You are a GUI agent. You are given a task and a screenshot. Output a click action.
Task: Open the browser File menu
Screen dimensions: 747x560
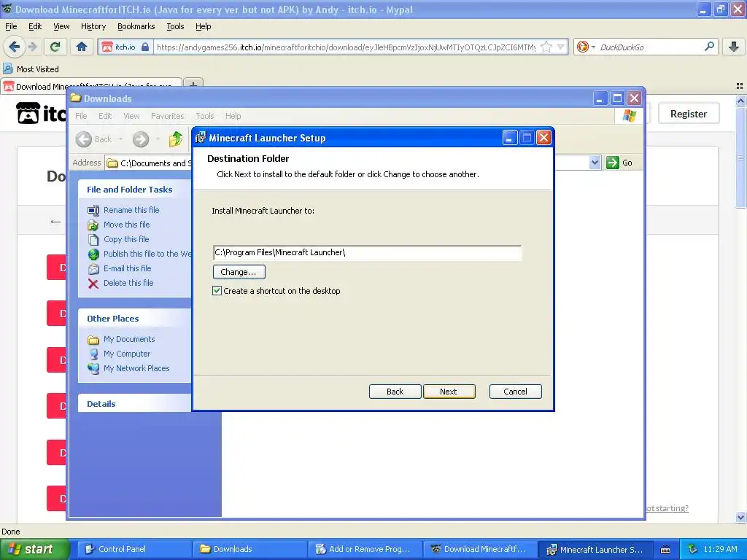11,26
